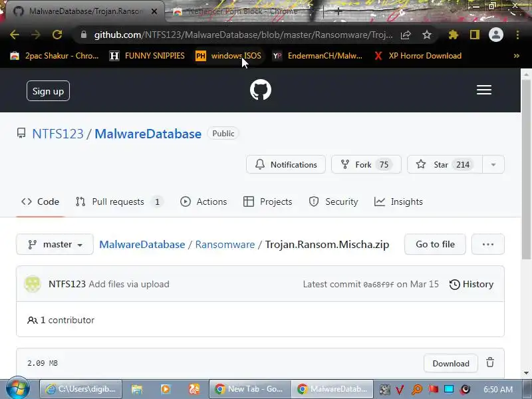Image resolution: width=532 pixels, height=399 pixels.
Task: Open the C:\Users\digib... taskbar window
Action: (81, 389)
